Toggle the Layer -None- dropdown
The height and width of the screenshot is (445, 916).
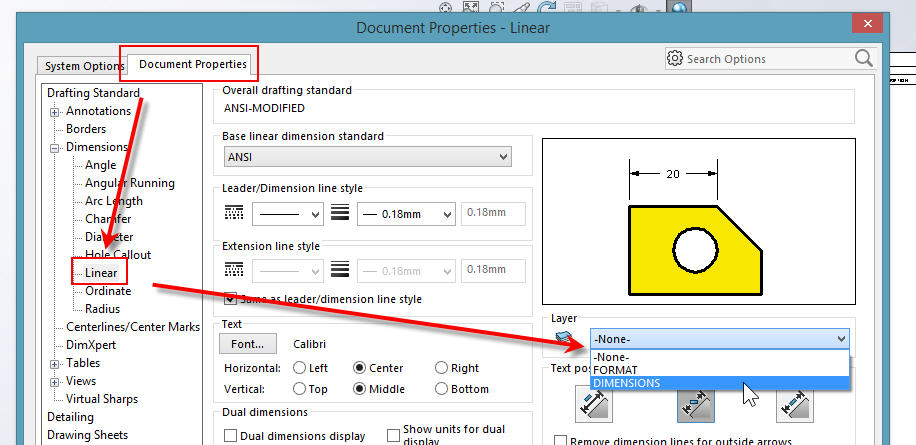tap(720, 339)
